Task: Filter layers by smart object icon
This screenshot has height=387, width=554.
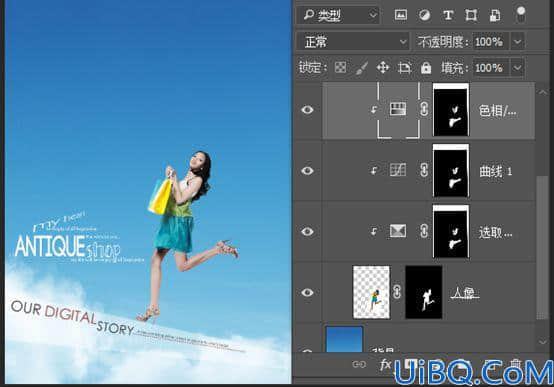Action: tap(495, 15)
